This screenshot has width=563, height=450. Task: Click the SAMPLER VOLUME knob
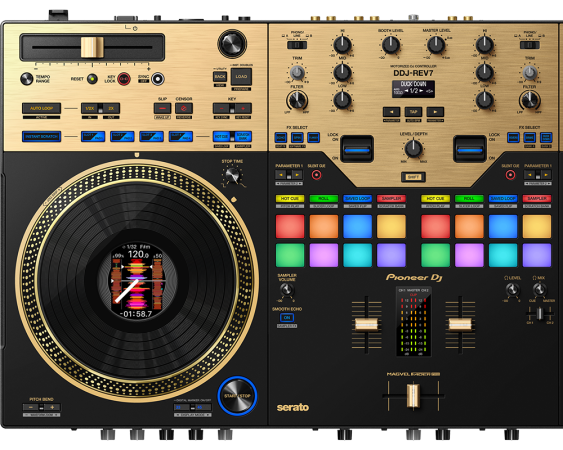(x=287, y=290)
